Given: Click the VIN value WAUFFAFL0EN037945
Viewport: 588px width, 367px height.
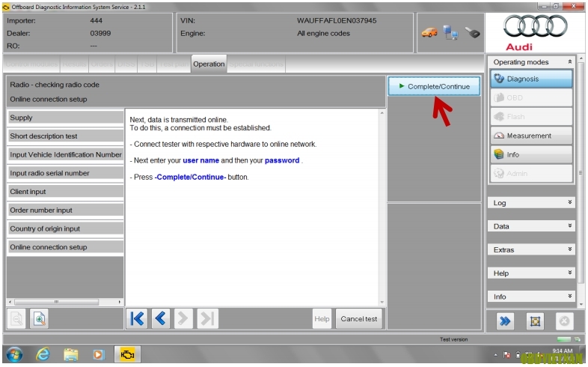Looking at the screenshot, I should pos(337,21).
